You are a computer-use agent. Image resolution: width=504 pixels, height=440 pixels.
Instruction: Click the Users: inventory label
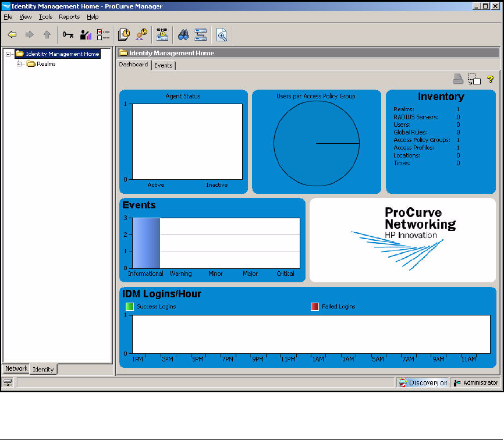(402, 125)
